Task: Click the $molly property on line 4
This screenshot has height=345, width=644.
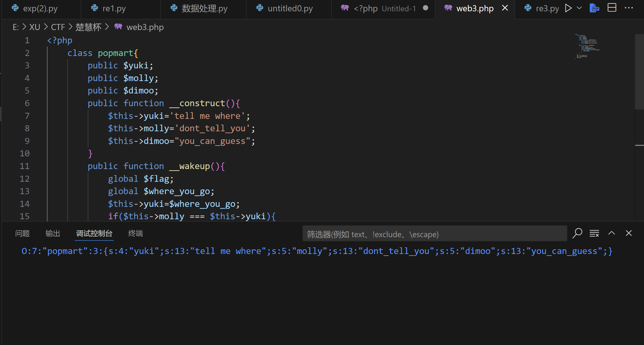Action: [x=138, y=78]
